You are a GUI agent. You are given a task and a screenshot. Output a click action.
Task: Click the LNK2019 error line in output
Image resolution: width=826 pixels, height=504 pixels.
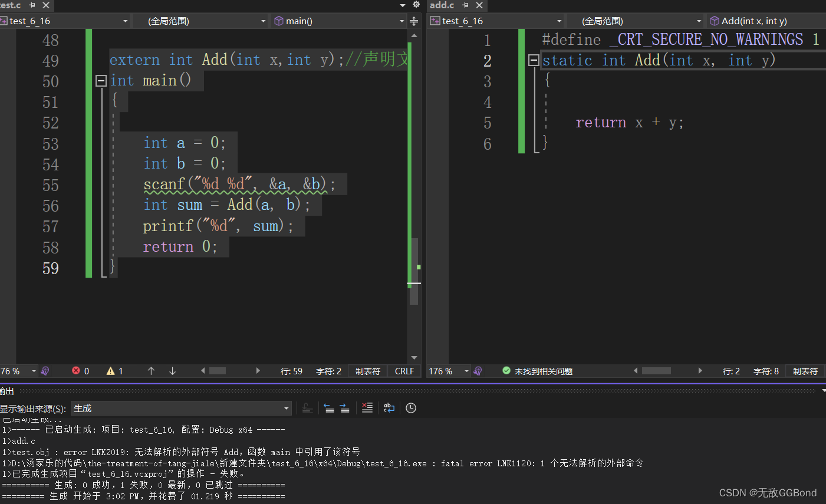pos(181,452)
